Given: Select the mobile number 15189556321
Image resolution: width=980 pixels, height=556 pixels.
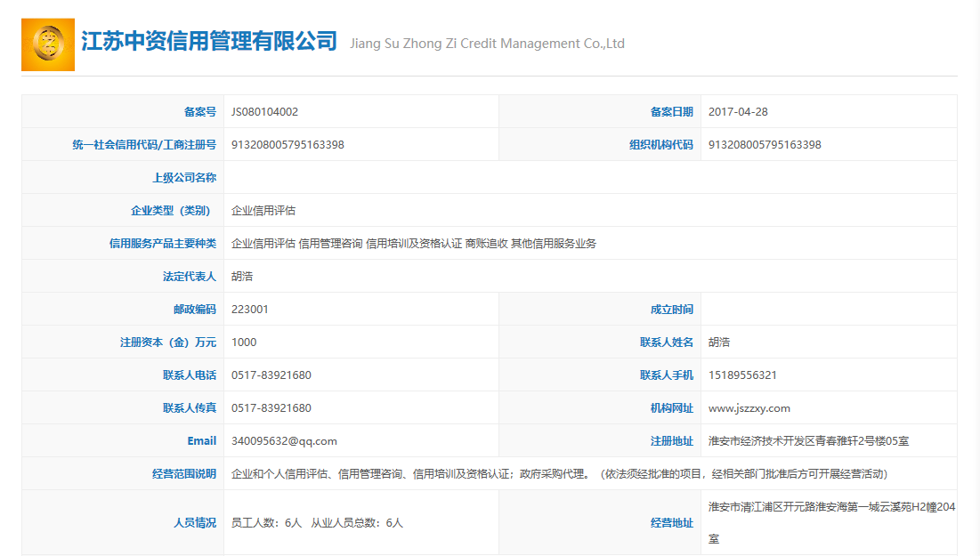Looking at the screenshot, I should point(741,375).
